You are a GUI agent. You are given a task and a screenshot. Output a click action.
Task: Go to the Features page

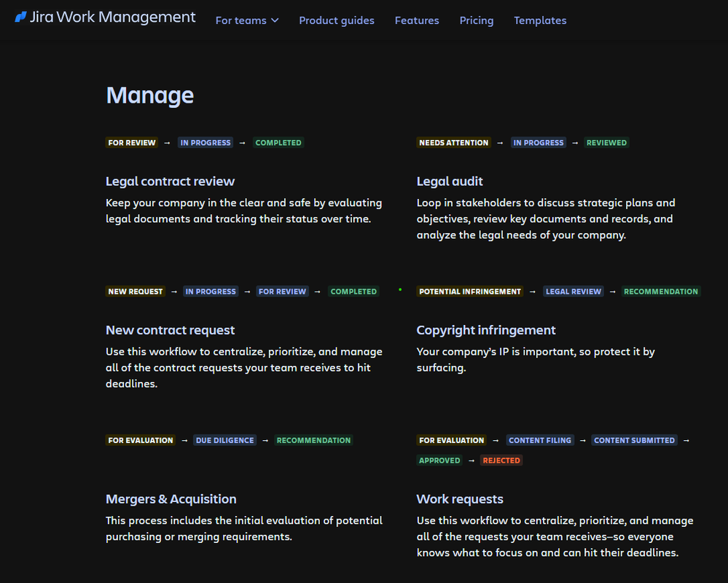point(417,20)
